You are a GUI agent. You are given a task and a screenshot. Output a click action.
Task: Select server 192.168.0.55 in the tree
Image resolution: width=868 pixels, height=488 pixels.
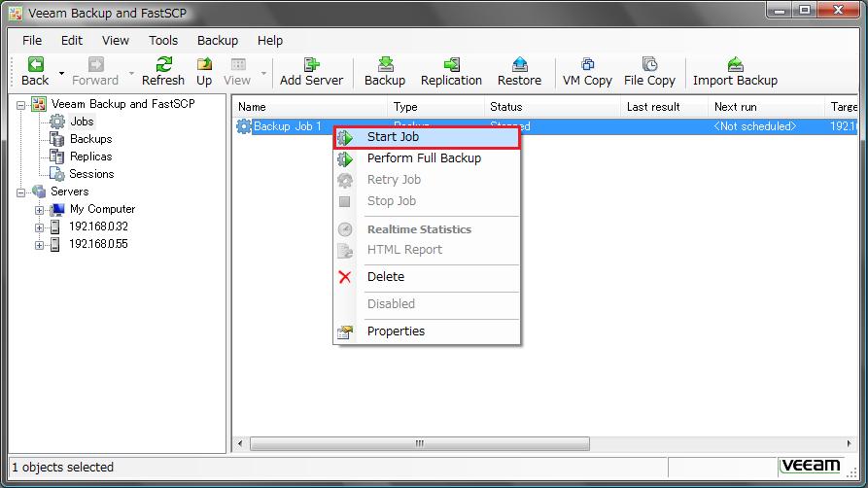coord(98,244)
